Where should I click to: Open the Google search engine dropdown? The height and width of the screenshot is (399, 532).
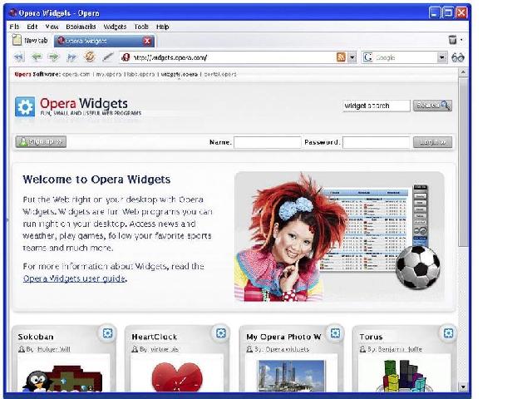point(441,57)
